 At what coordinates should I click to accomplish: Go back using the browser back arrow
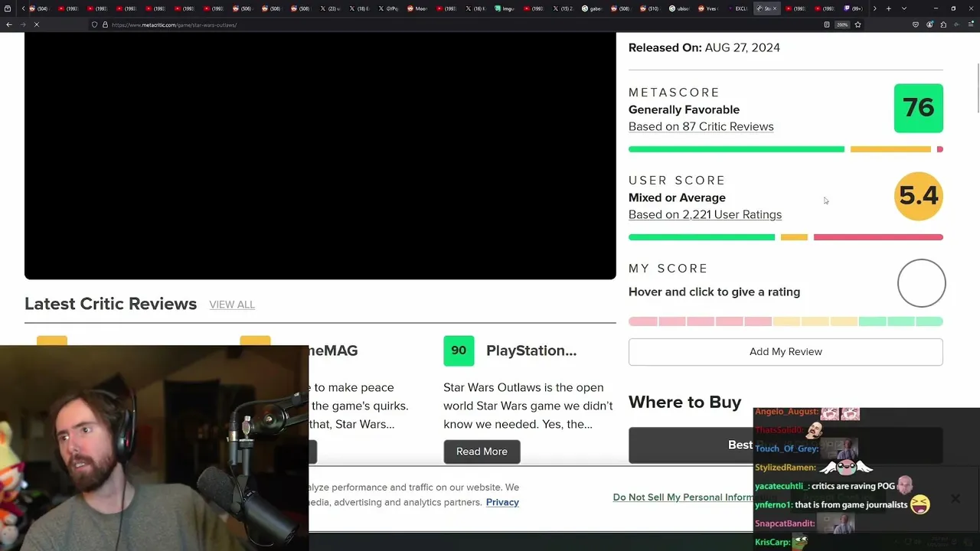[9, 24]
